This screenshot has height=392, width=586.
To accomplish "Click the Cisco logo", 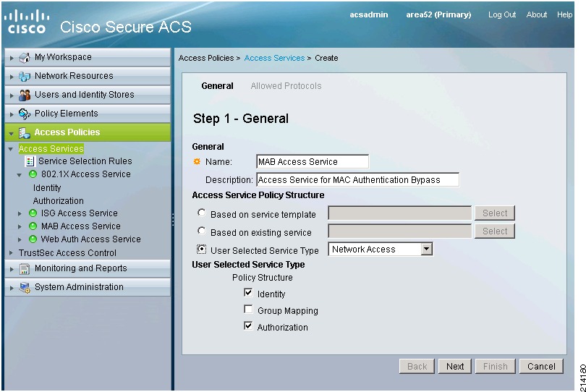I will point(27,22).
